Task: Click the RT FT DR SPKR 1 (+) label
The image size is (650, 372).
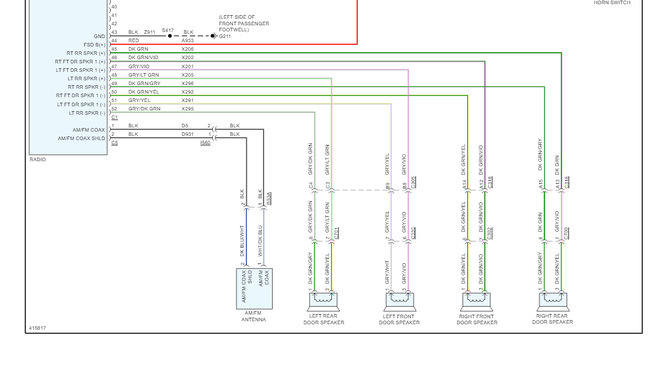Action: tap(80, 62)
